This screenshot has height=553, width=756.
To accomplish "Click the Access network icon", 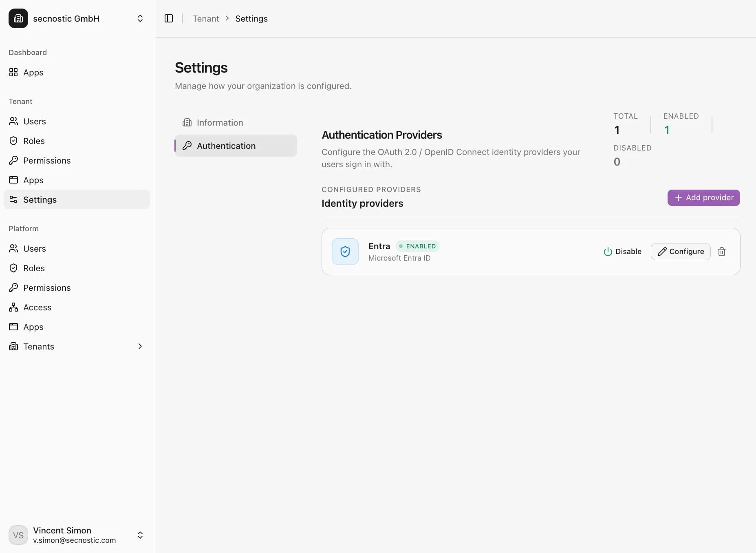I will pos(13,307).
